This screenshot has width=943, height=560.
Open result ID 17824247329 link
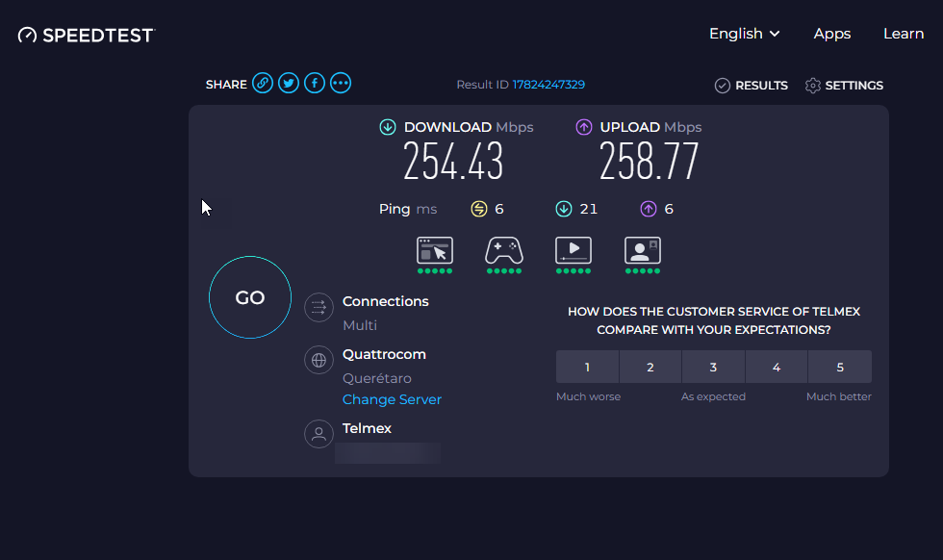(548, 85)
